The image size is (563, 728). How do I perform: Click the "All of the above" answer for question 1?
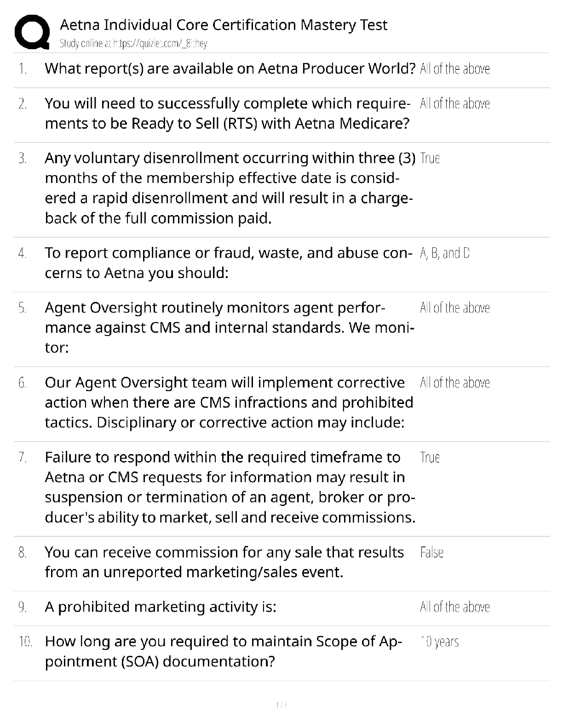[x=454, y=69]
